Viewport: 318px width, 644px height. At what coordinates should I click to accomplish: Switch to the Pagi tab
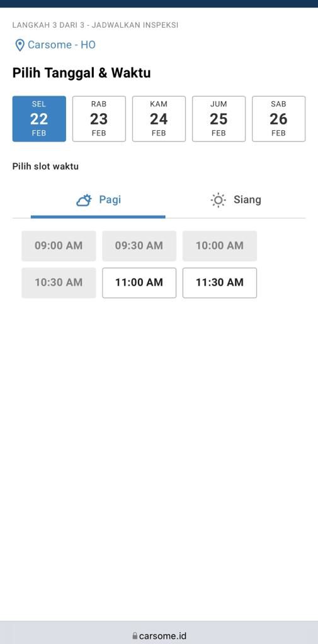click(98, 201)
